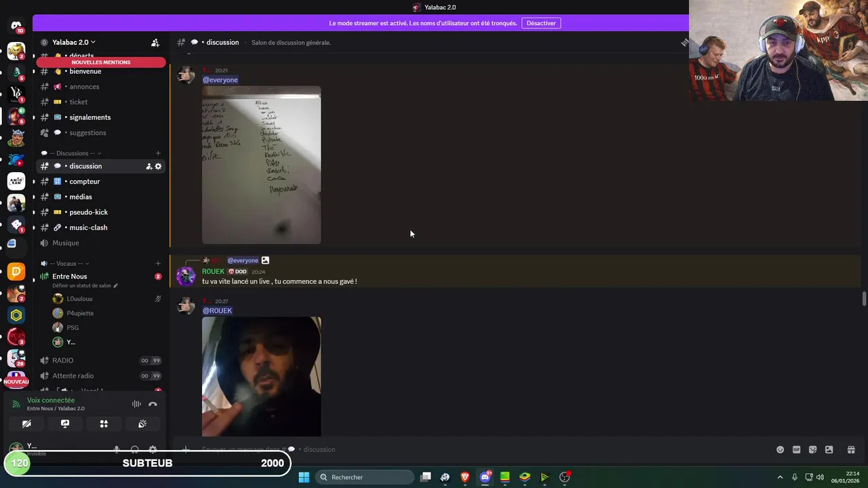Select the Entre Nous voice channel
The image size is (868, 488).
102,277
